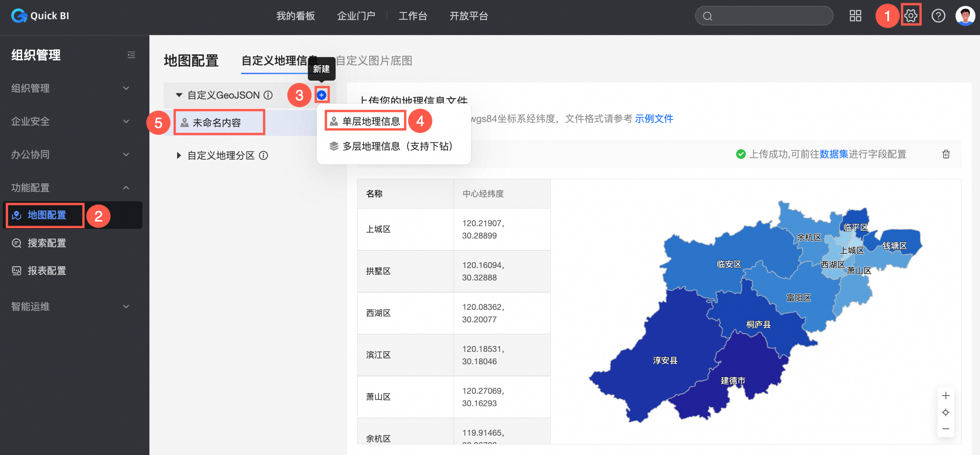Open the apps grid icon
This screenshot has width=980, height=455.
coord(855,16)
